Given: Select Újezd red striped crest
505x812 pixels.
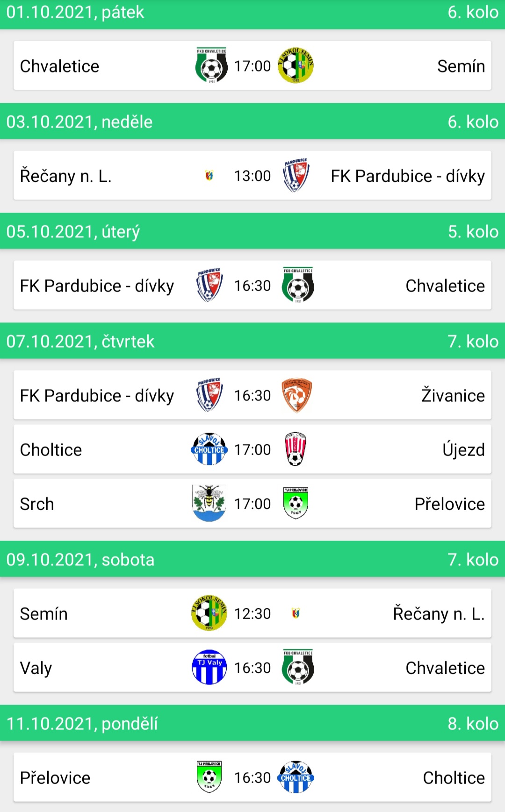Looking at the screenshot, I should 296,449.
